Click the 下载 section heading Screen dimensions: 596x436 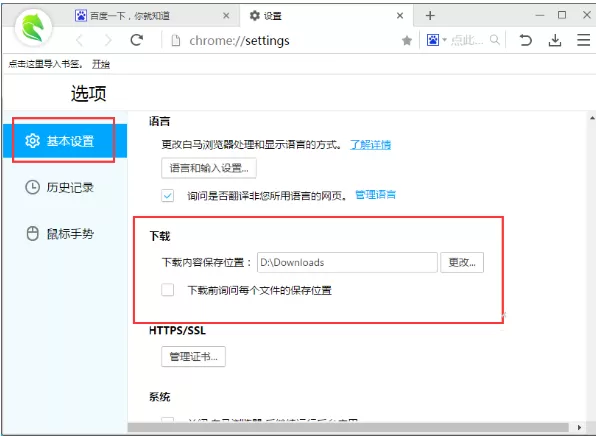click(x=160, y=236)
